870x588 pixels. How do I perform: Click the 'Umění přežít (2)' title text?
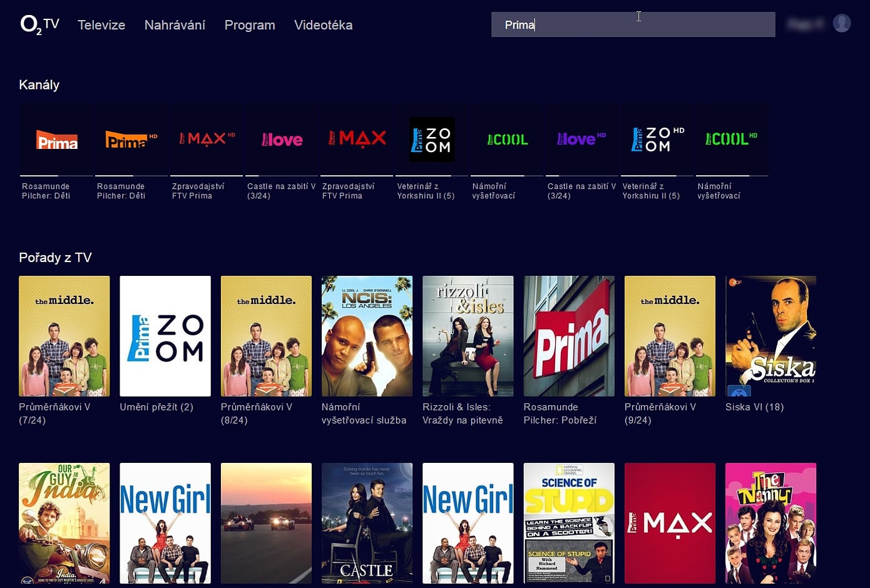pos(156,407)
